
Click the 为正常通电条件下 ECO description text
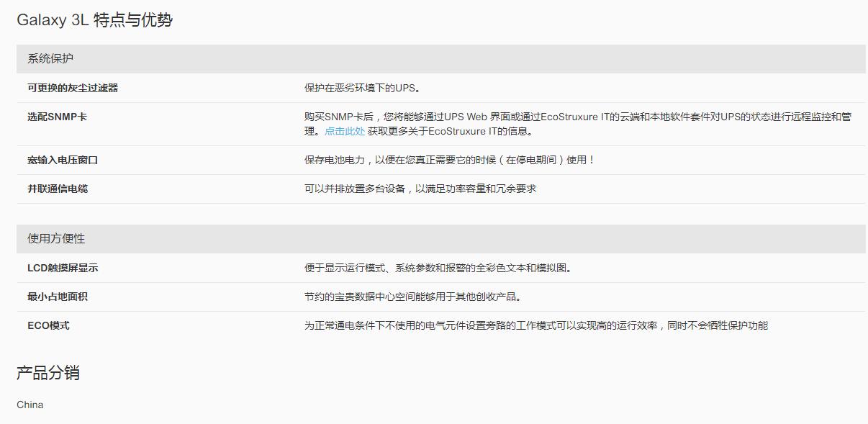tap(535, 325)
